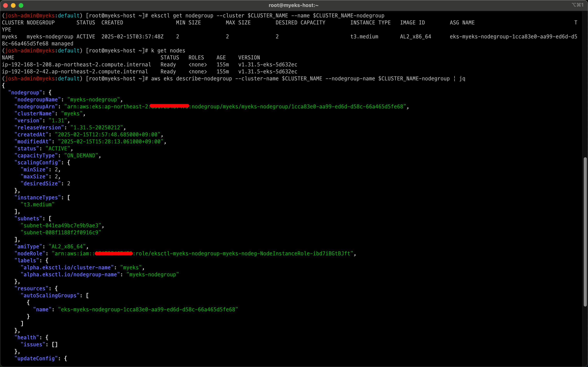Click node name ip-192-168-2-42 row

(x=75, y=72)
